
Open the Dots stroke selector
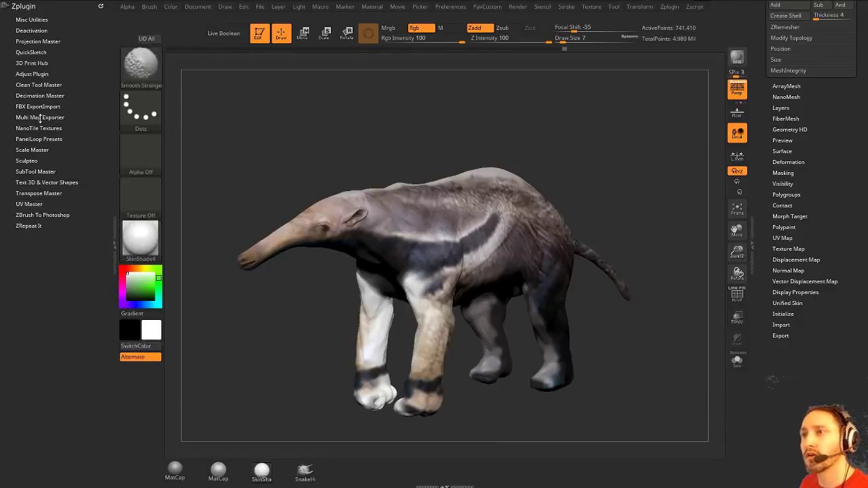click(141, 111)
